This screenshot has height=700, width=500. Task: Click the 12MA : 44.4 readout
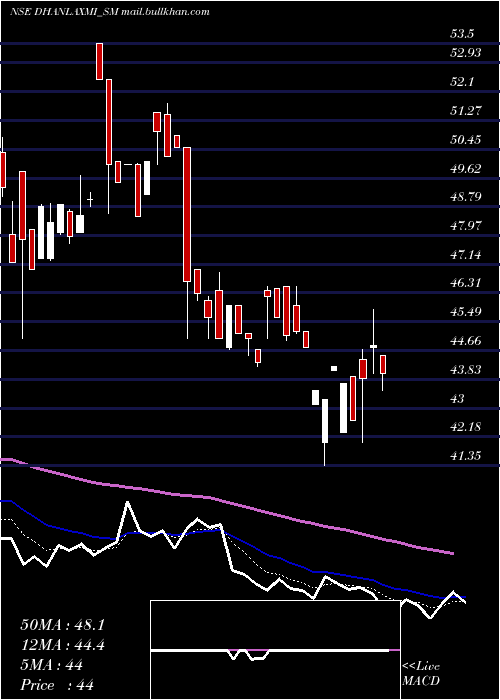point(63,645)
